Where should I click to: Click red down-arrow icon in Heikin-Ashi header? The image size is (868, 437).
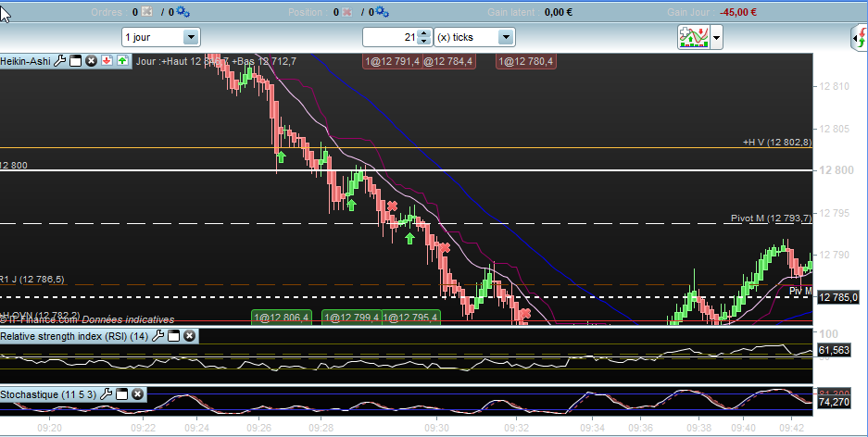(x=107, y=61)
